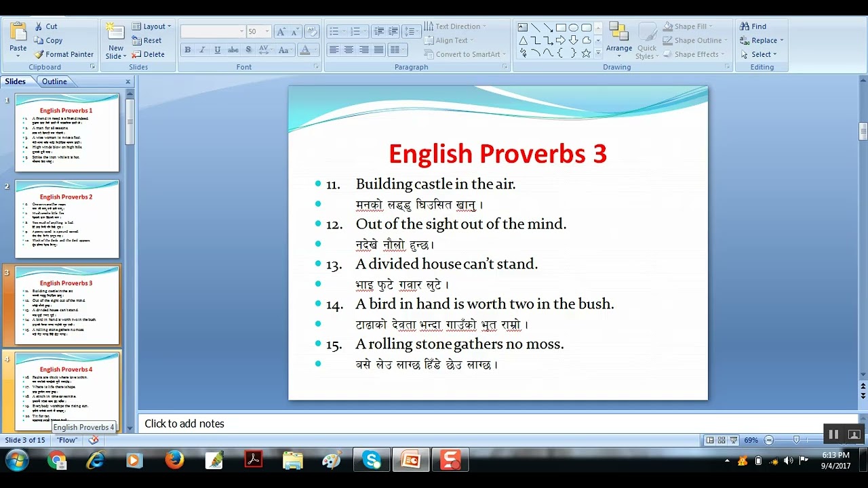This screenshot has height=488, width=868.
Task: Select the English Proverbs 2 thumbnail
Action: [x=67, y=219]
